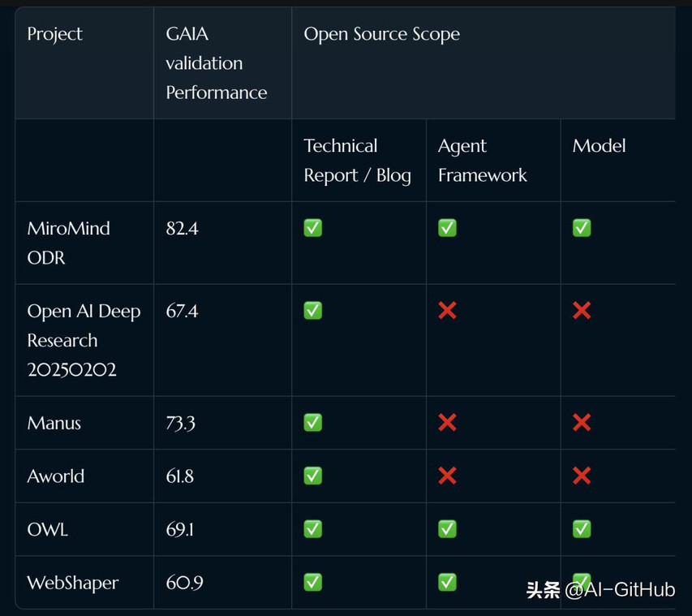Click WebShaper's Technical Report green checkmark
The width and height of the screenshot is (692, 616).
click(312, 582)
